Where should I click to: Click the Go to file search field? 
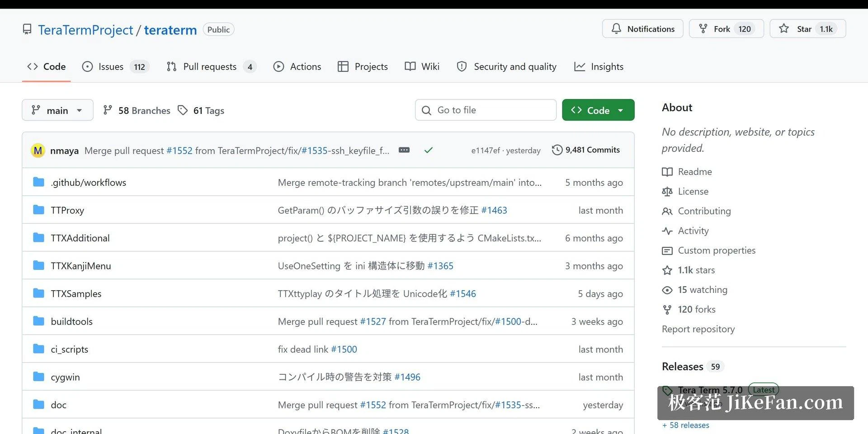click(x=486, y=110)
